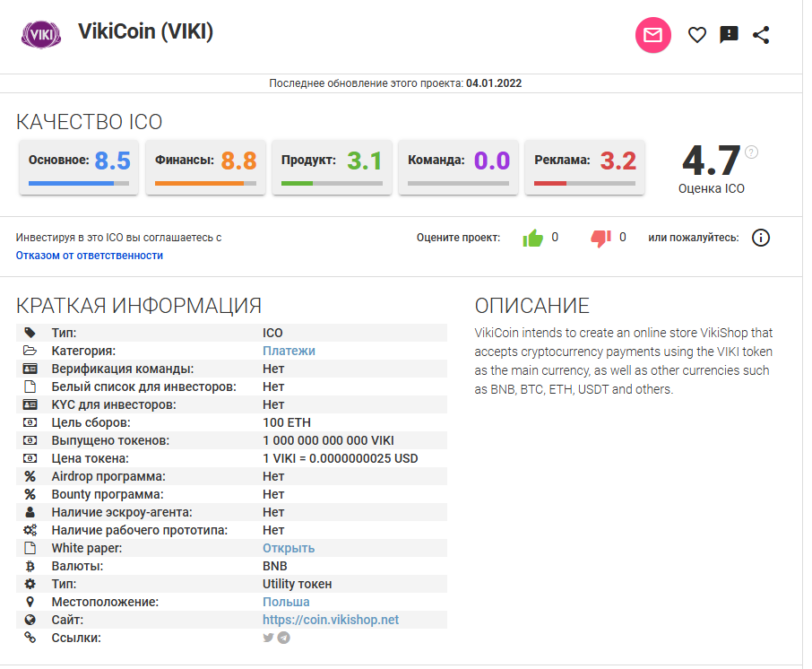Click the orange Финансы progress bar
Image resolution: width=812 pixels, height=669 pixels.
205,183
